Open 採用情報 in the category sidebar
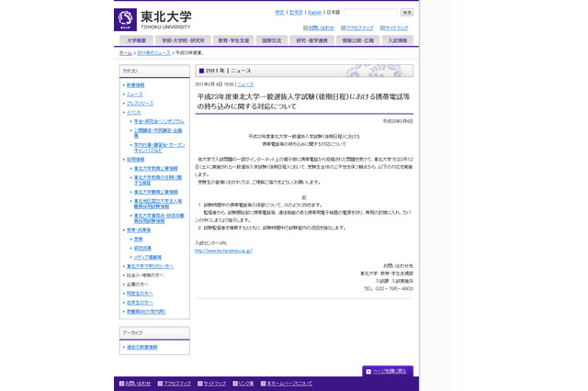This screenshot has height=391, width=588. click(135, 160)
